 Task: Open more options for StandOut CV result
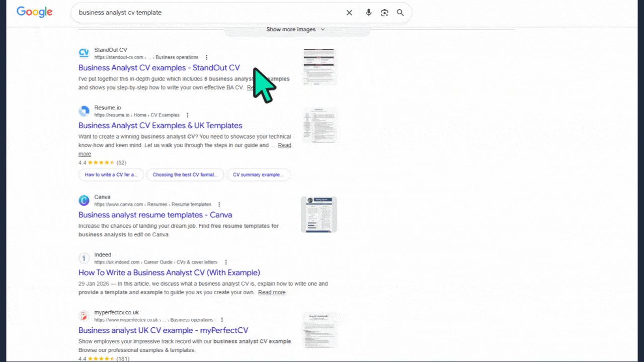point(206,57)
